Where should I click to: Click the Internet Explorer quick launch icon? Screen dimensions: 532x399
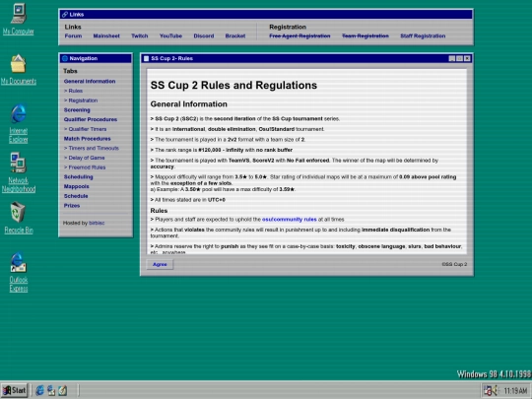[39, 390]
